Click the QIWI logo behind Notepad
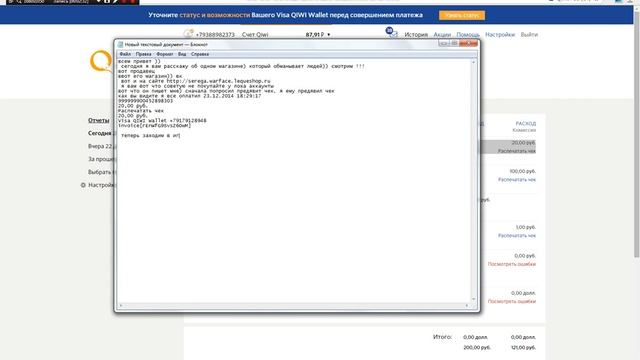The image size is (640, 360). coord(101,61)
